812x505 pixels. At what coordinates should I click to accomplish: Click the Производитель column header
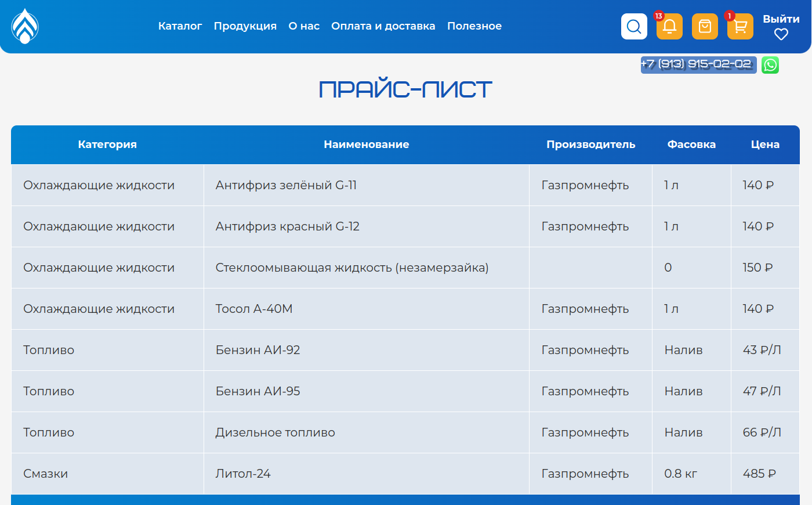pyautogui.click(x=591, y=145)
